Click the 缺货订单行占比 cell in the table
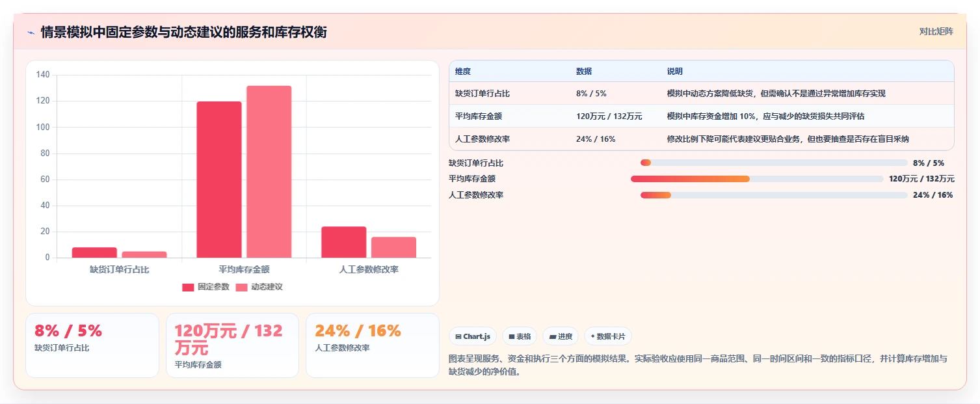 pyautogui.click(x=509, y=94)
